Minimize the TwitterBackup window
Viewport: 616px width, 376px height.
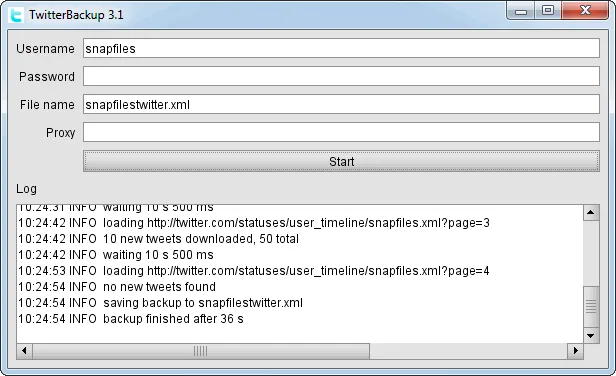coord(521,11)
